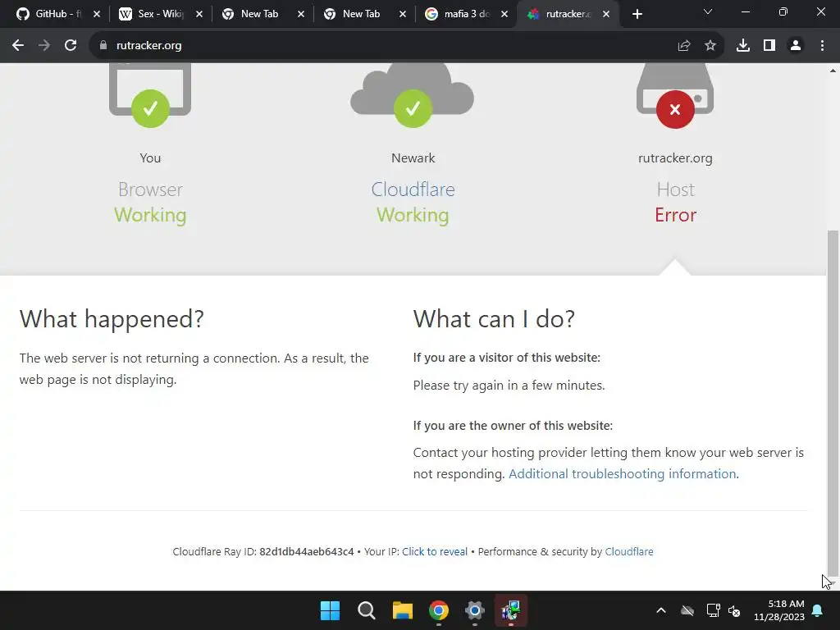Click the OneDrive cloud tray icon
The image size is (840, 630).
687,610
